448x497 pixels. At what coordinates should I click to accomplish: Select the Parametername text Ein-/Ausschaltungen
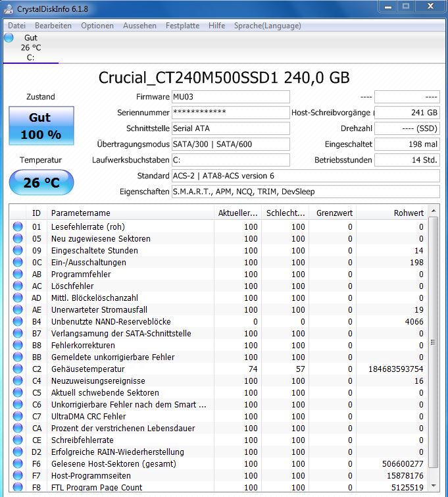point(89,263)
